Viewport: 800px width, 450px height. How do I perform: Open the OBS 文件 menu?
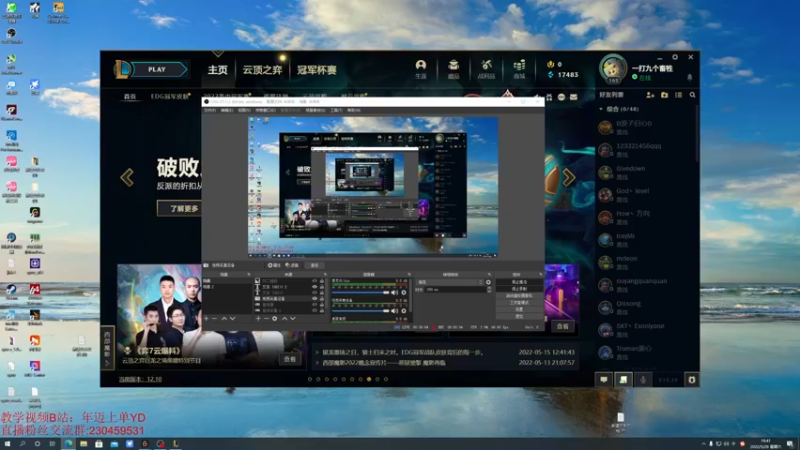pos(210,110)
